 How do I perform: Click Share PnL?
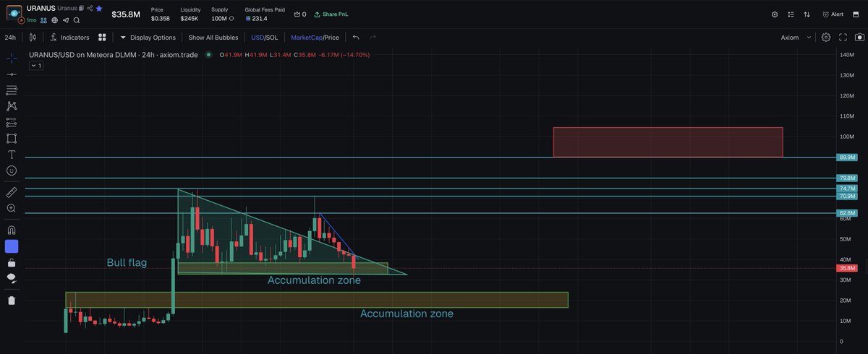331,14
